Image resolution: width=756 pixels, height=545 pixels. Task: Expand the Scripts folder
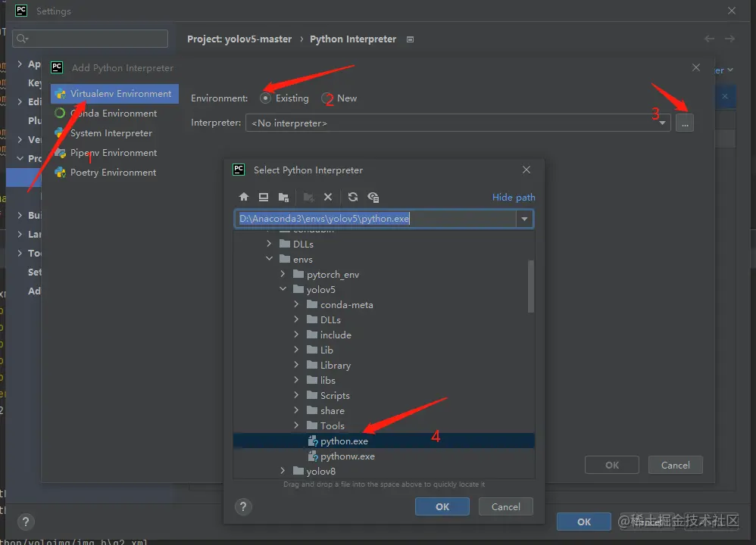(x=296, y=395)
